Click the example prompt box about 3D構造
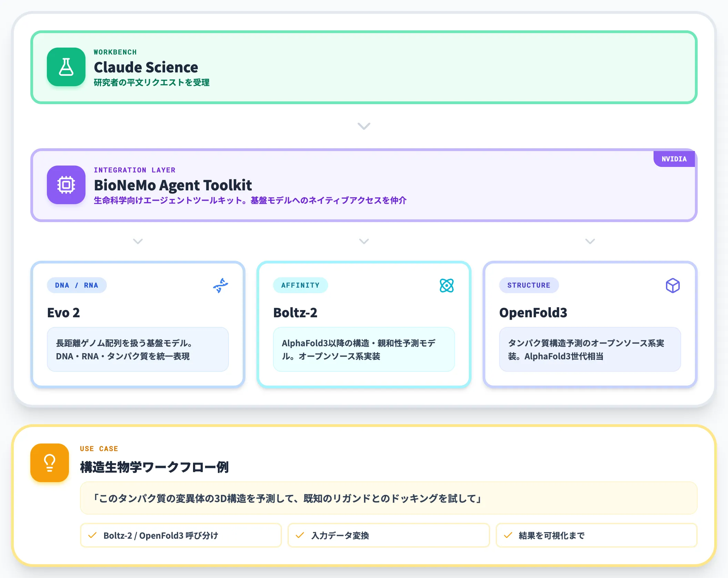728x578 pixels. coord(388,498)
